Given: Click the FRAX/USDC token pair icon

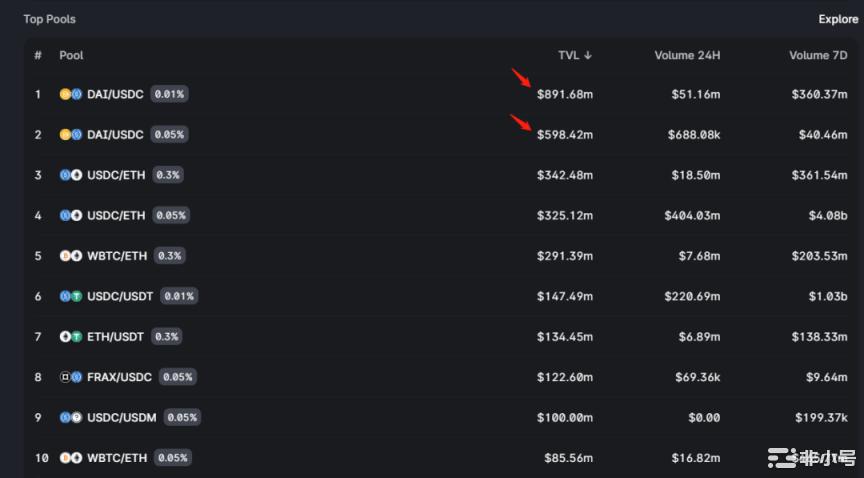Looking at the screenshot, I should click(x=70, y=377).
